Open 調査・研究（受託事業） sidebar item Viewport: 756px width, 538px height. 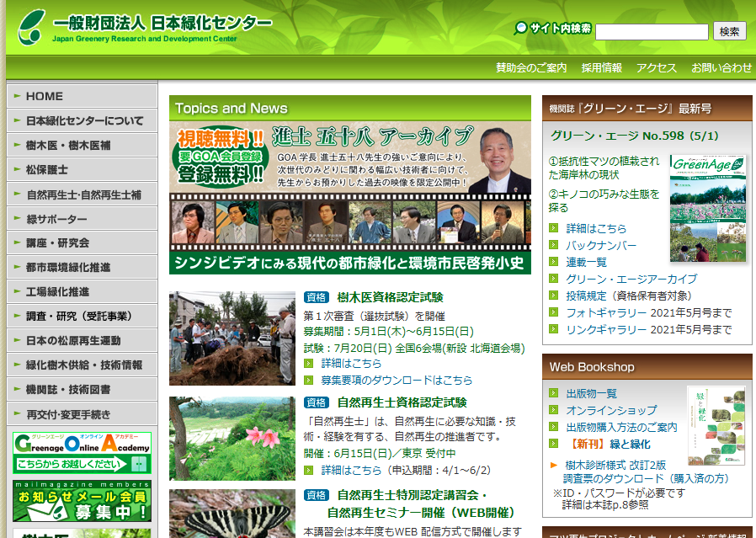82,317
